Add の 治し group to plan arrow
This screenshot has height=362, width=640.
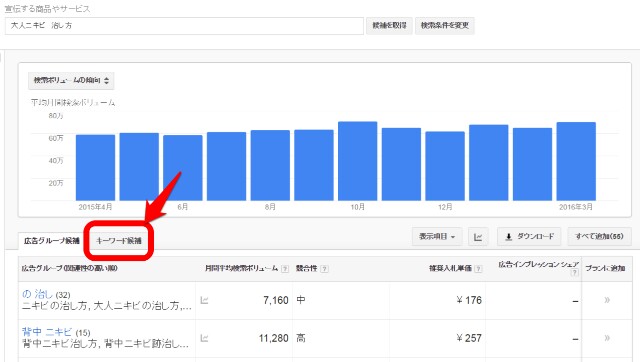point(607,300)
